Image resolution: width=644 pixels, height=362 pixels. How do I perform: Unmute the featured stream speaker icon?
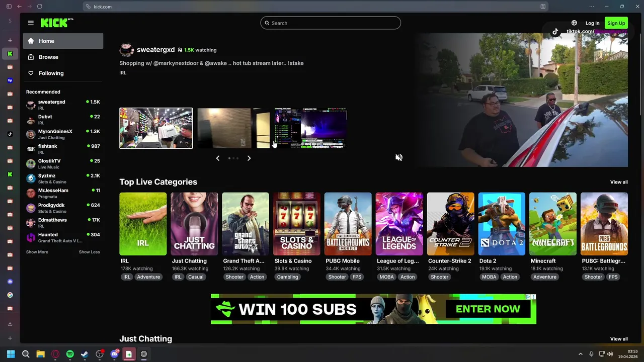399,157
